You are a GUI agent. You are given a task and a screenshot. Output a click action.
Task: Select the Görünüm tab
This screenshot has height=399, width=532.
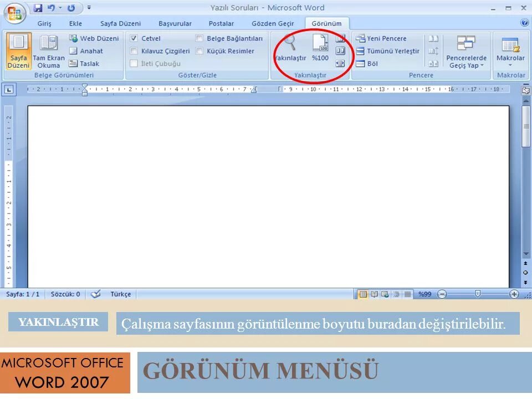327,23
